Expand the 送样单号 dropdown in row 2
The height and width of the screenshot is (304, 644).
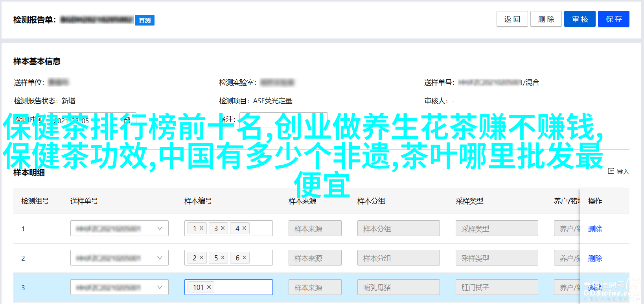pyautogui.click(x=160, y=258)
